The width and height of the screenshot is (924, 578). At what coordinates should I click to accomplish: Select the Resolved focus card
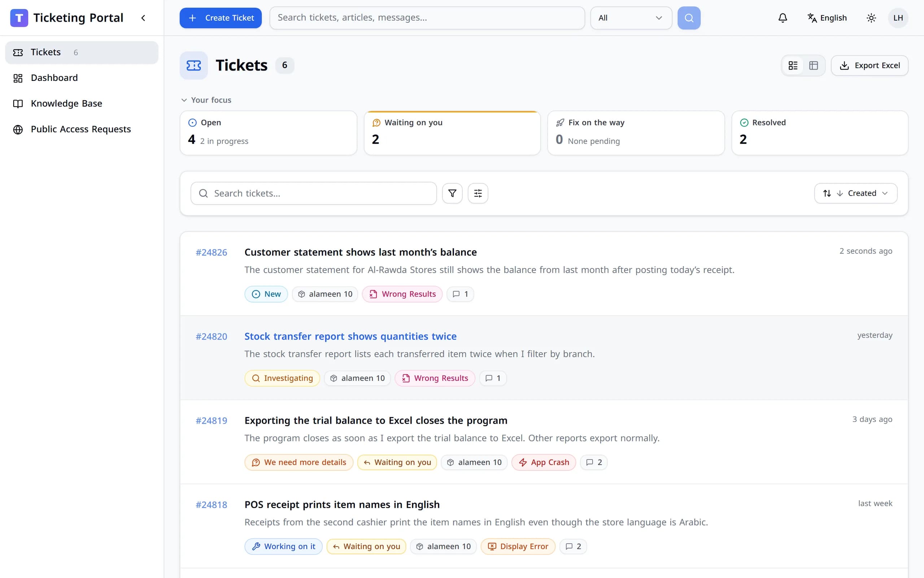coord(820,133)
